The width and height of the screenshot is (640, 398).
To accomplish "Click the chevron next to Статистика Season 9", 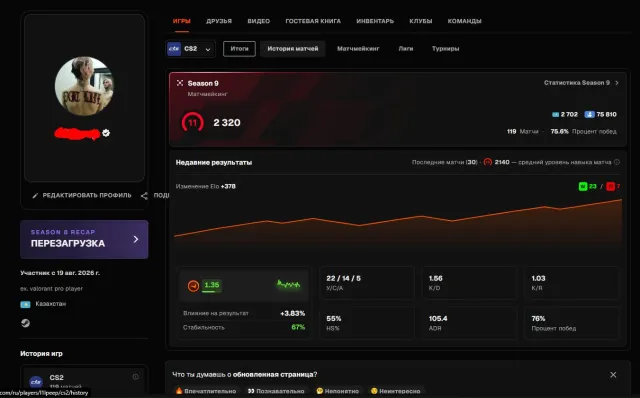I will 617,83.
